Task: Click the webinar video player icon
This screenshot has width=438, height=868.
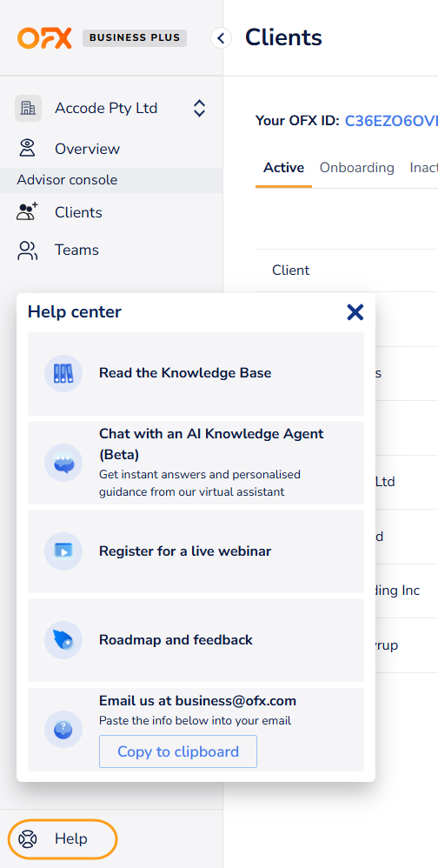Action: (x=63, y=551)
